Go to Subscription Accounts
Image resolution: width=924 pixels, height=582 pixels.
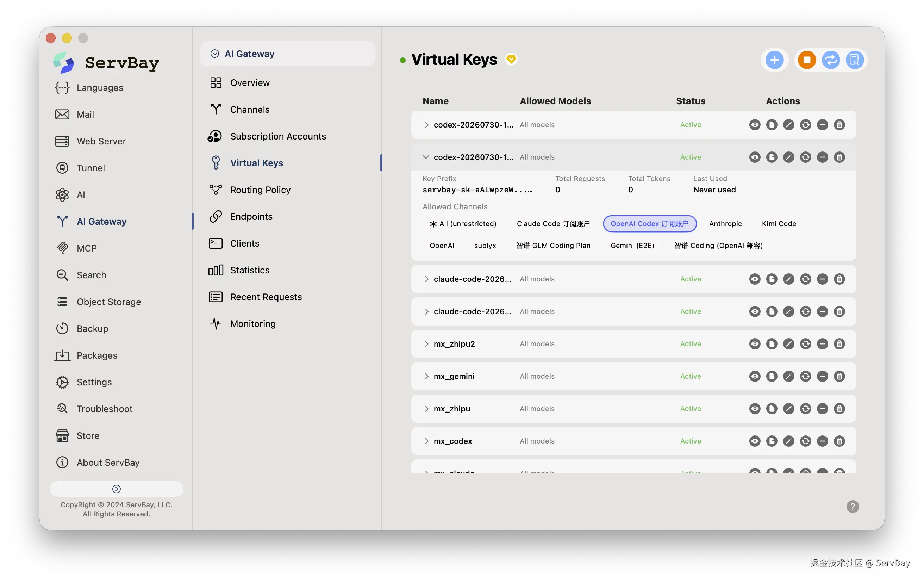[x=278, y=136]
